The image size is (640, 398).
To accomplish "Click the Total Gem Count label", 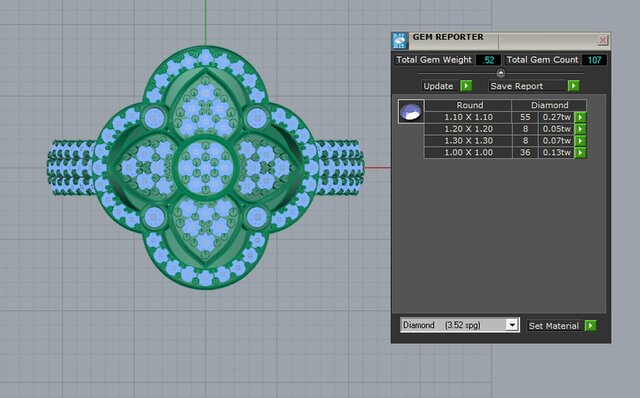I will [542, 60].
